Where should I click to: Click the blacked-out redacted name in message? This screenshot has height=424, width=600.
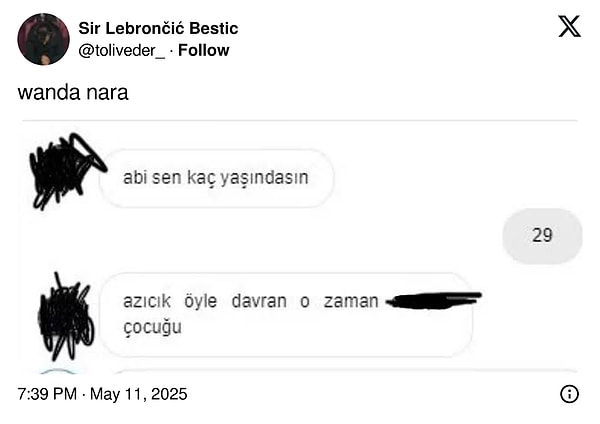point(433,299)
